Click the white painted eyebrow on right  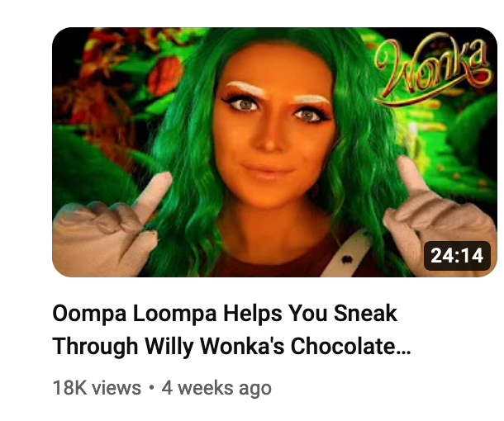(310, 99)
